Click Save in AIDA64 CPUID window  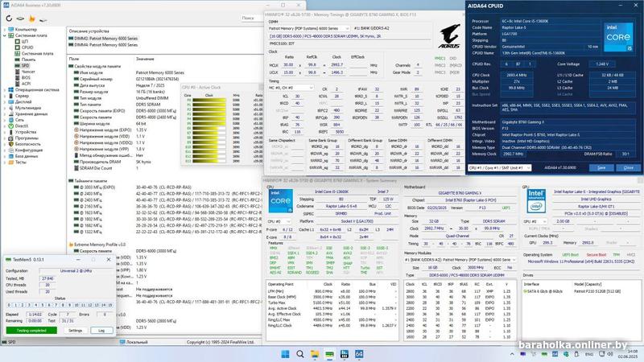601,168
